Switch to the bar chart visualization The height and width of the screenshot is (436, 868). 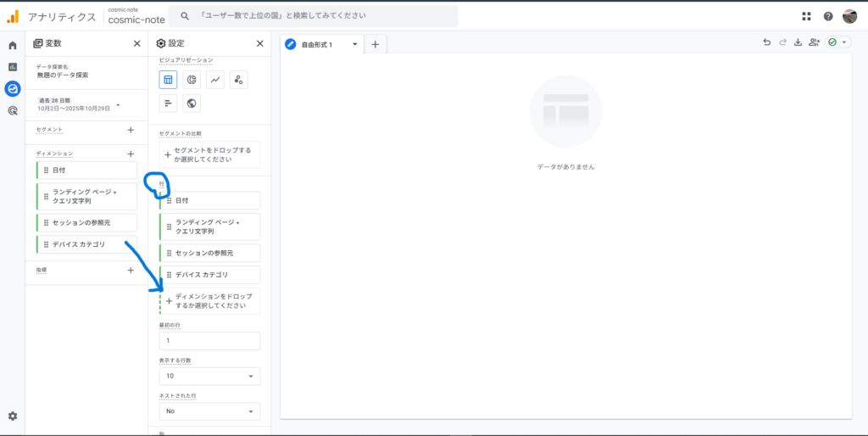(169, 103)
